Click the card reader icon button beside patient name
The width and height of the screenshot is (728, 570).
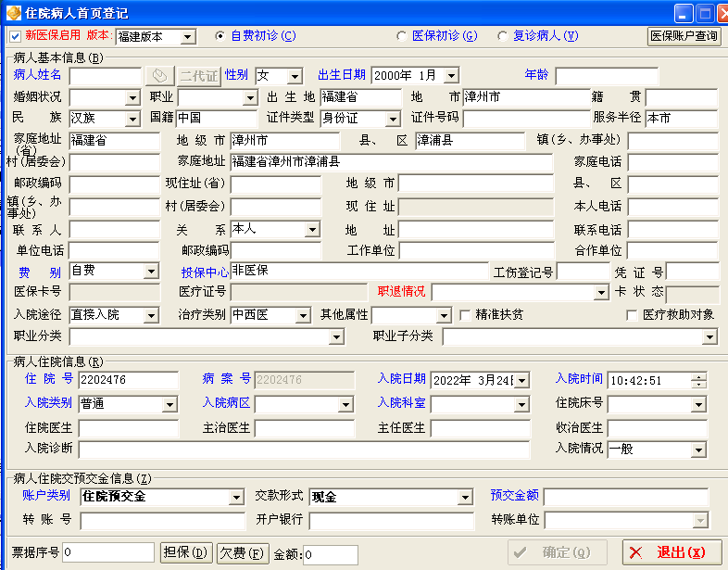pyautogui.click(x=159, y=75)
